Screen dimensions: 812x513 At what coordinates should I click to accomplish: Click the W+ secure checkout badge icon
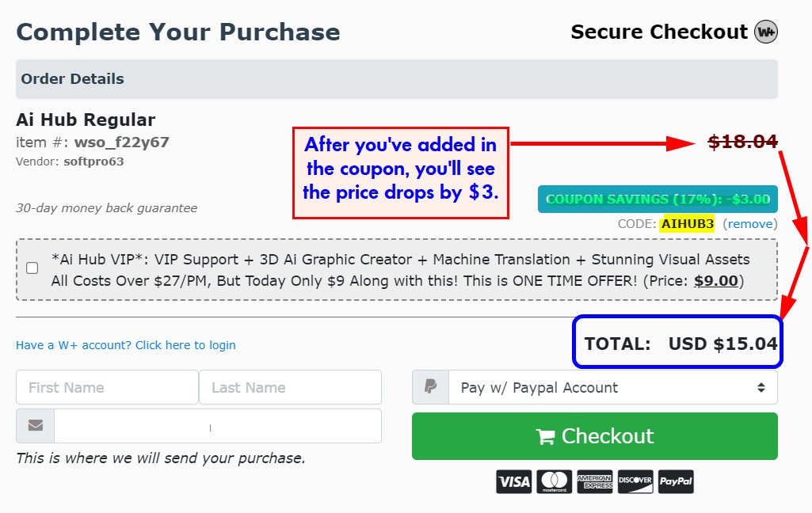tap(766, 32)
